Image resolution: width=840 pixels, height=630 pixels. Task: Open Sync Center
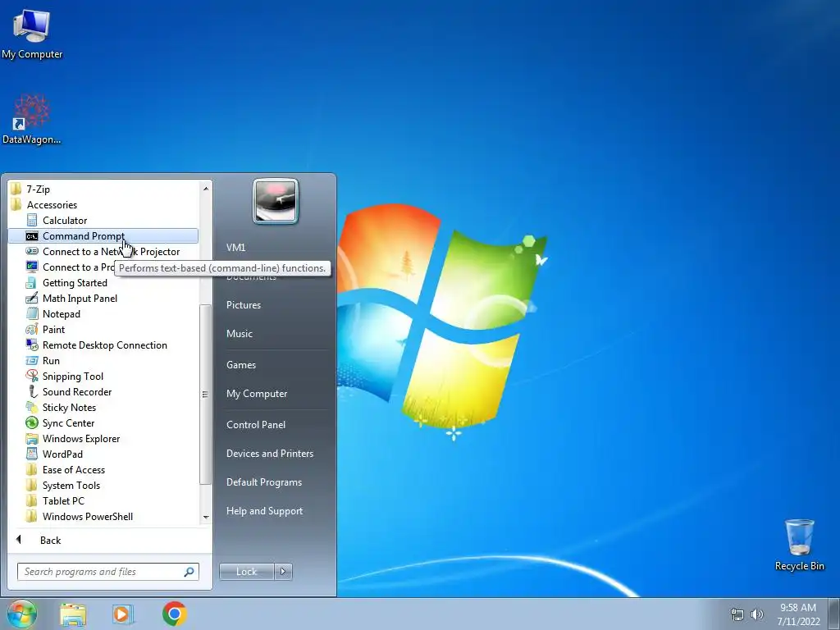pos(68,422)
